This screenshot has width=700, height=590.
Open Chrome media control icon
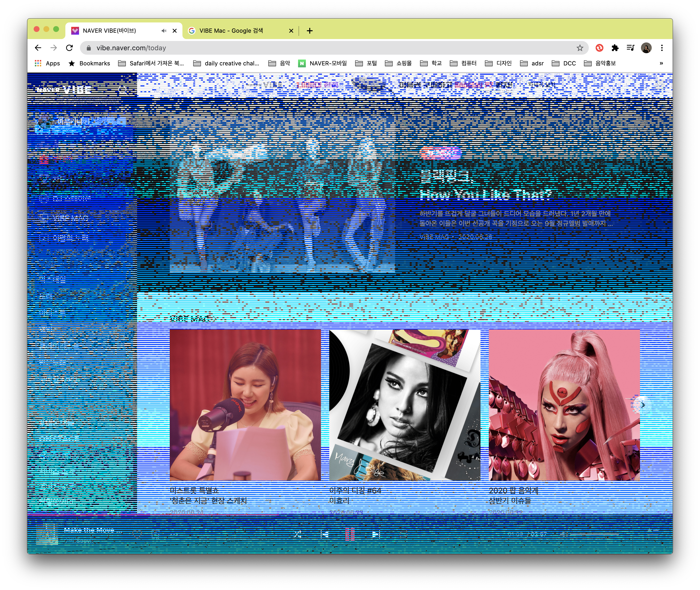pos(630,48)
